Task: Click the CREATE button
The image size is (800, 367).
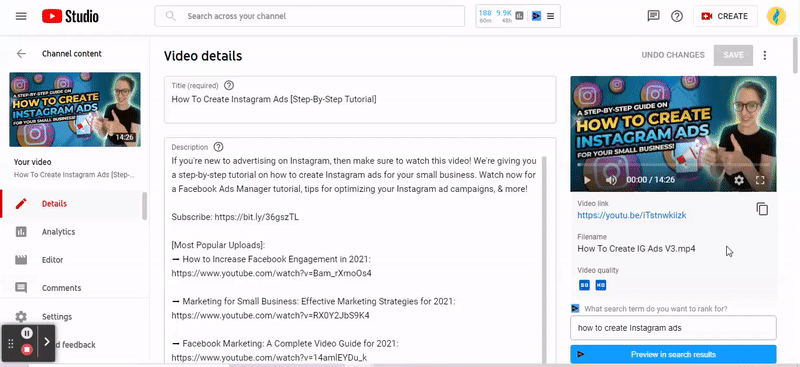Action: [x=725, y=16]
